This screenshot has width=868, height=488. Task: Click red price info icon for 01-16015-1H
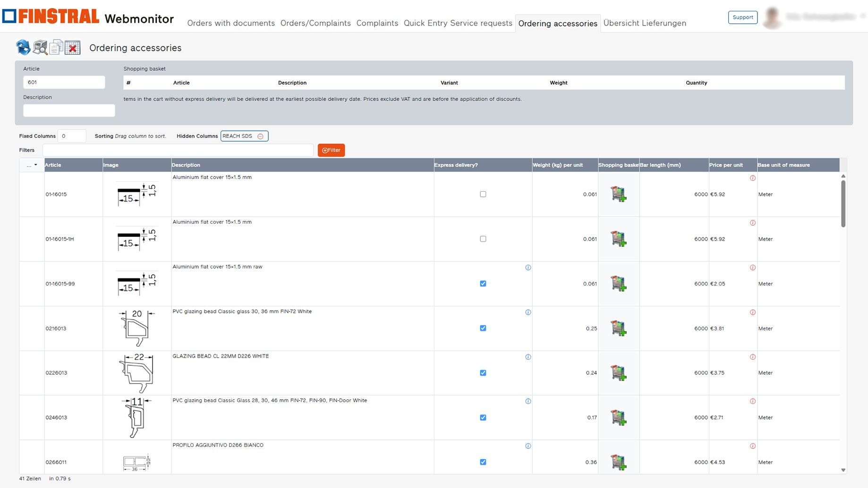[753, 223]
